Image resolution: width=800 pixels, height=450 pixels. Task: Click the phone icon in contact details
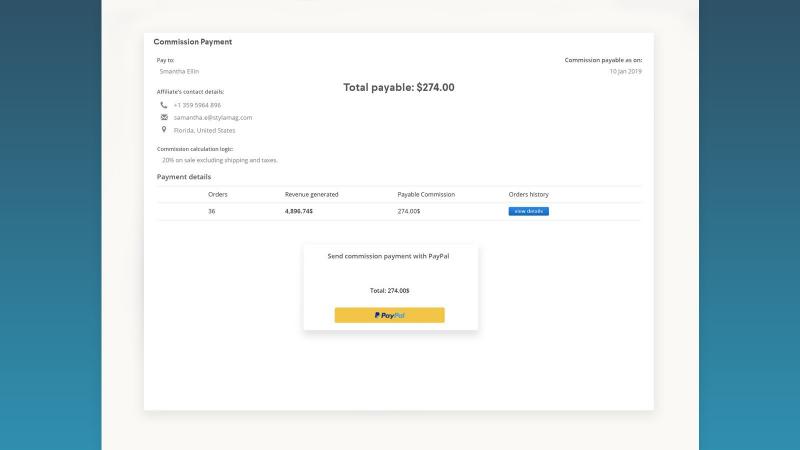click(x=164, y=105)
